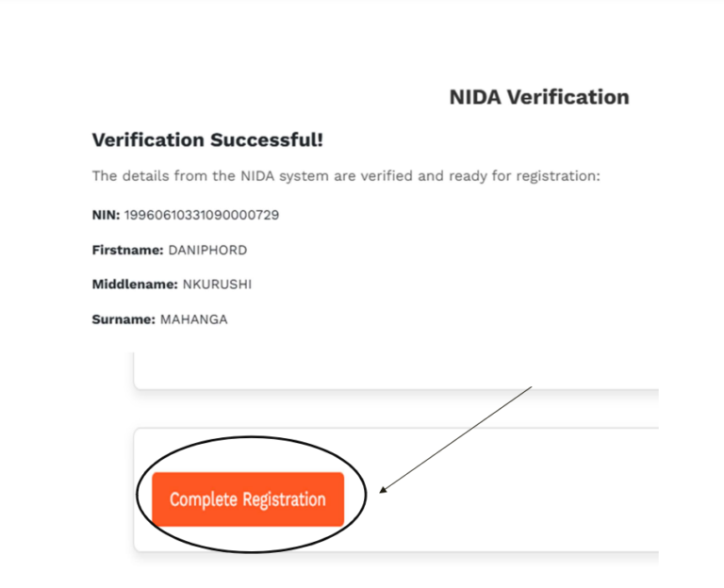The width and height of the screenshot is (724, 588).
Task: Select the first name value DANIPHORD
Action: [207, 250]
